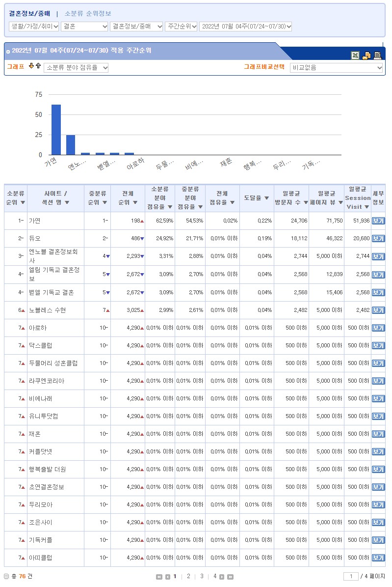Click 행복출발 더원 site name
This screenshot has width=392, height=587.
48,470
